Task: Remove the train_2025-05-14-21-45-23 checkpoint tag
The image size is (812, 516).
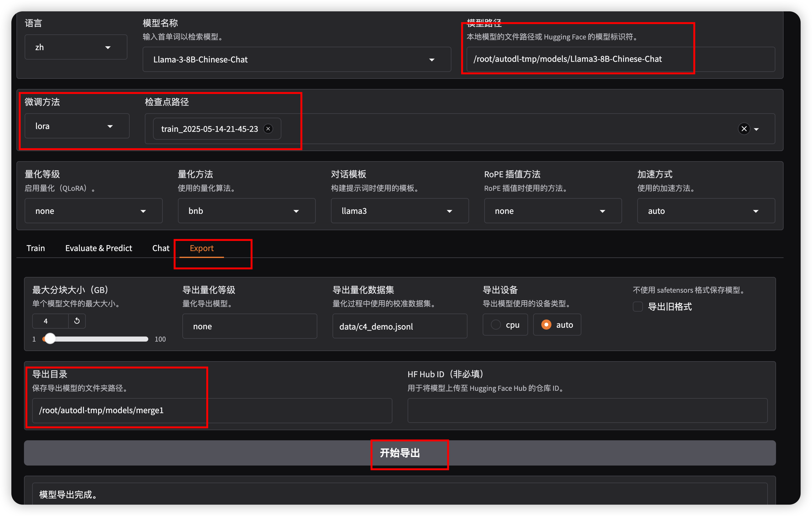Action: pos(268,129)
